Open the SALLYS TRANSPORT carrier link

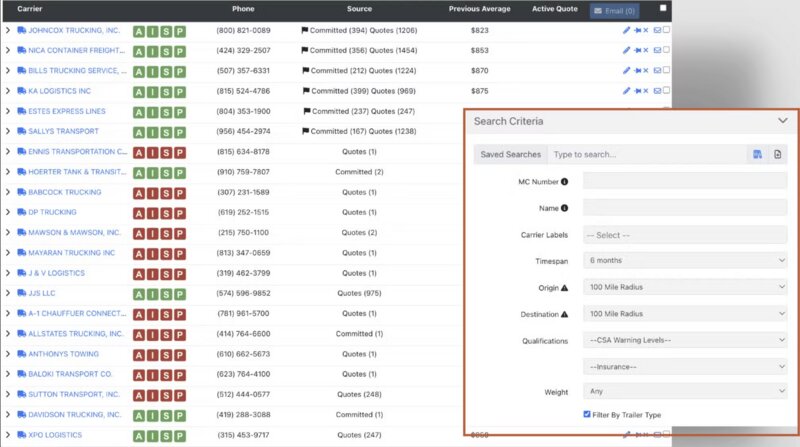(x=63, y=131)
